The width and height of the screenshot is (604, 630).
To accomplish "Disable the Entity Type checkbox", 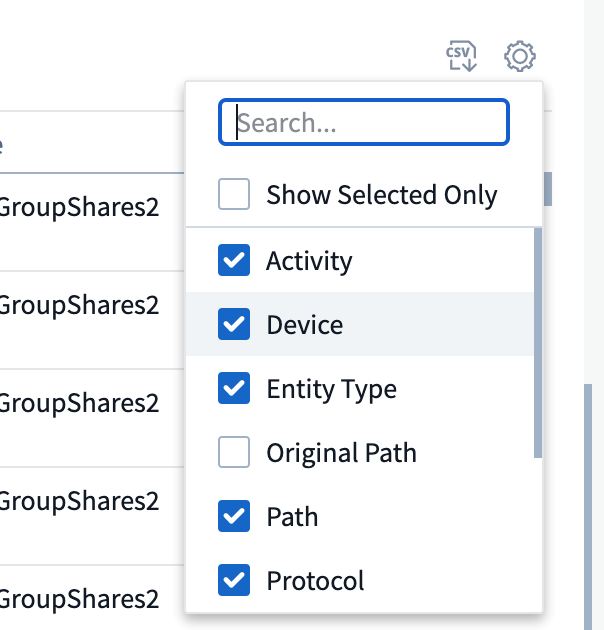I will point(234,389).
